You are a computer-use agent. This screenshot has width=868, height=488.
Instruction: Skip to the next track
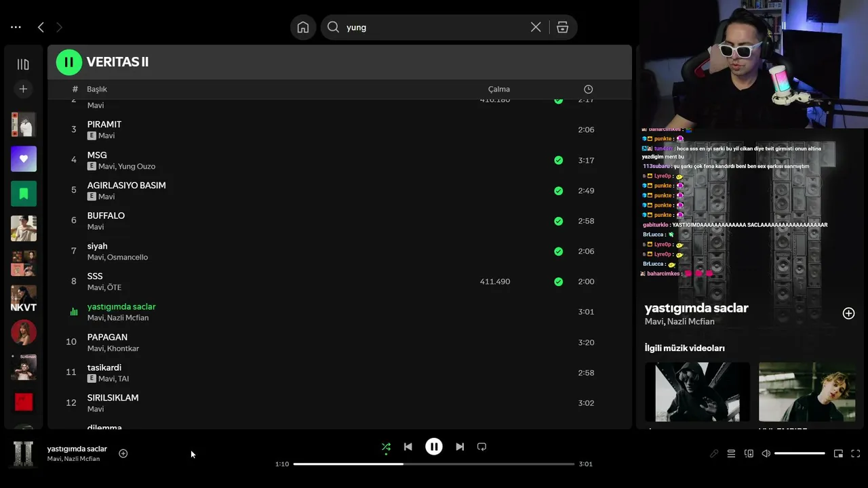click(460, 447)
